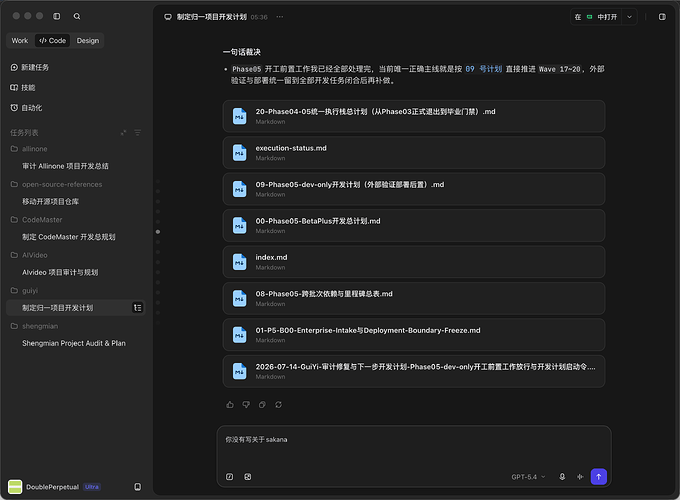The height and width of the screenshot is (500, 680).
Task: Regenerate response using the refresh icon
Action: [x=278, y=405]
